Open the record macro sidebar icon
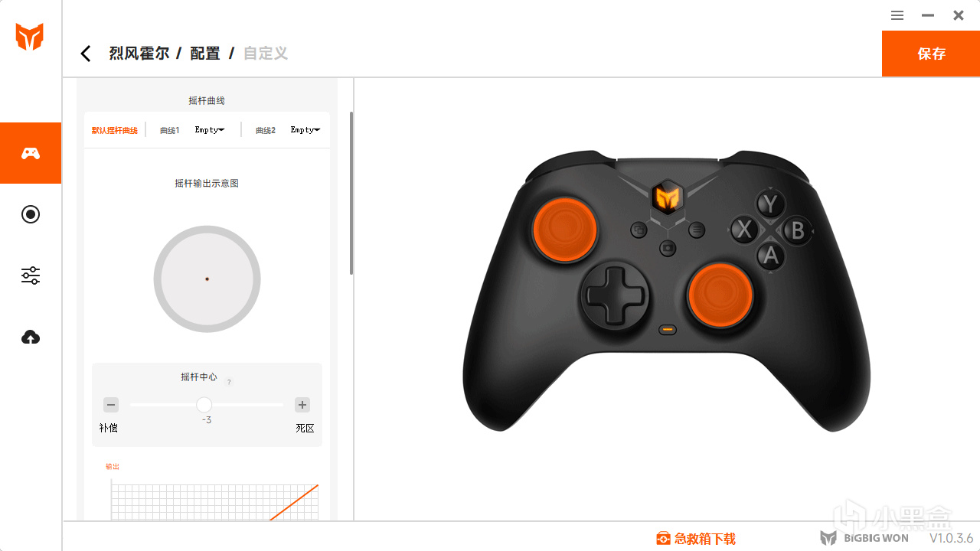Viewport: 980px width, 551px height. [x=31, y=214]
